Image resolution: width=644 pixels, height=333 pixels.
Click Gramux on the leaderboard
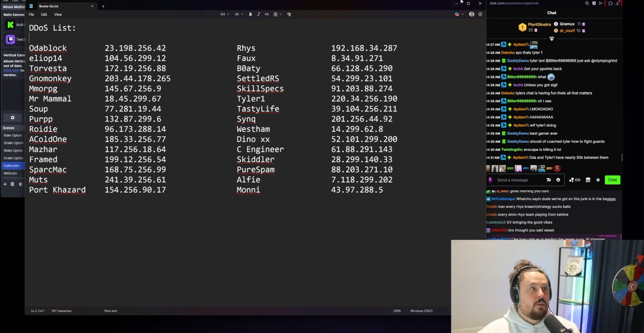point(567,24)
